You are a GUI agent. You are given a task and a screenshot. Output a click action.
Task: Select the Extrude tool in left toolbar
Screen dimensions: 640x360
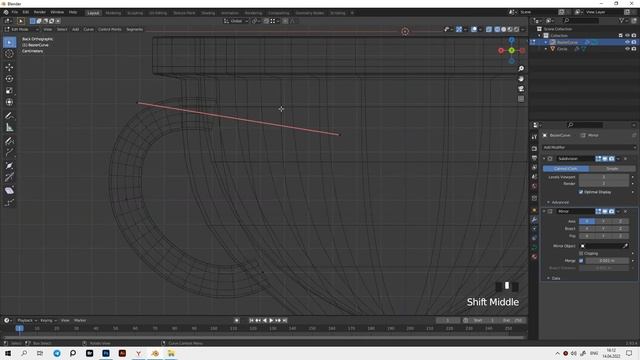click(9, 153)
